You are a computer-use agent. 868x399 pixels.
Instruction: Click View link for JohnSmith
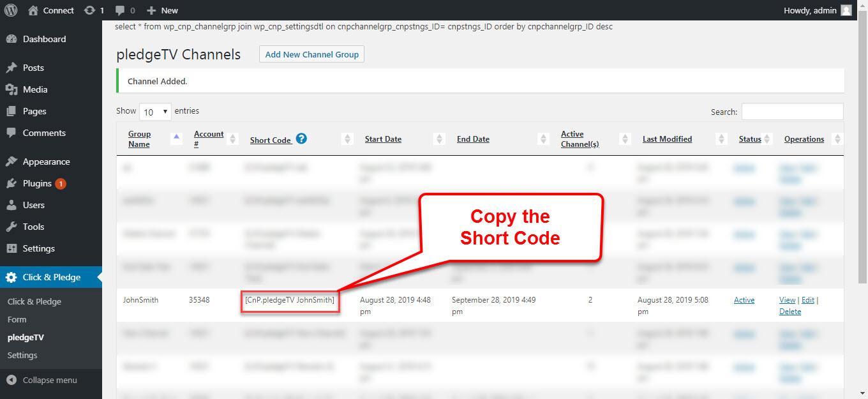(788, 300)
